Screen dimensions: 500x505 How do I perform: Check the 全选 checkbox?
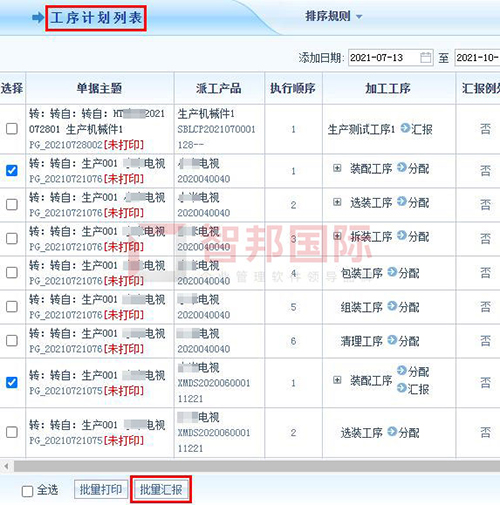pos(27,491)
